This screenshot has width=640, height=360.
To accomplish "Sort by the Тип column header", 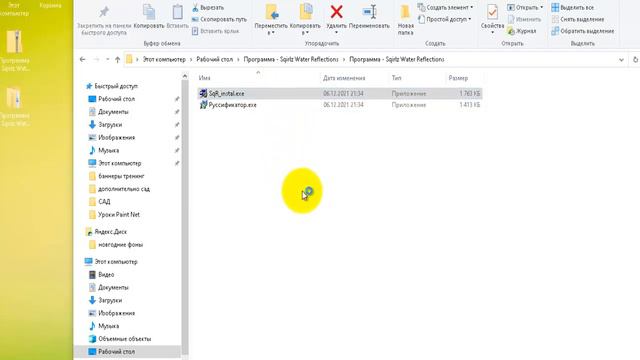I will (x=396, y=78).
